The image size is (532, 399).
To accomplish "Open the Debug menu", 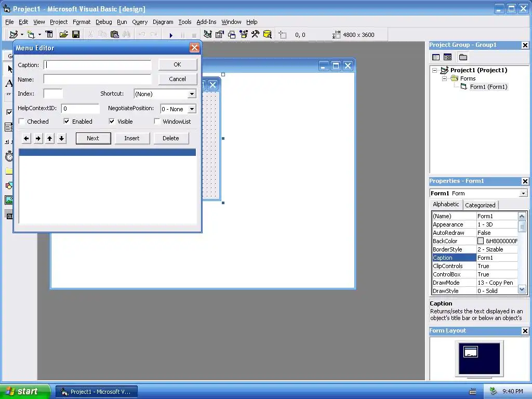I will tap(104, 22).
